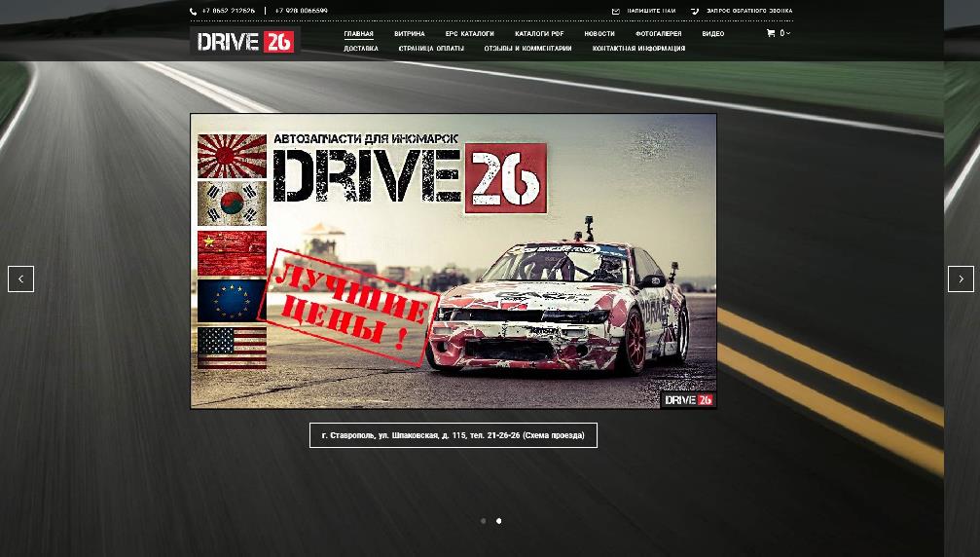The width and height of the screenshot is (980, 557).
Task: Click the callback request phone icon
Action: (x=695, y=12)
